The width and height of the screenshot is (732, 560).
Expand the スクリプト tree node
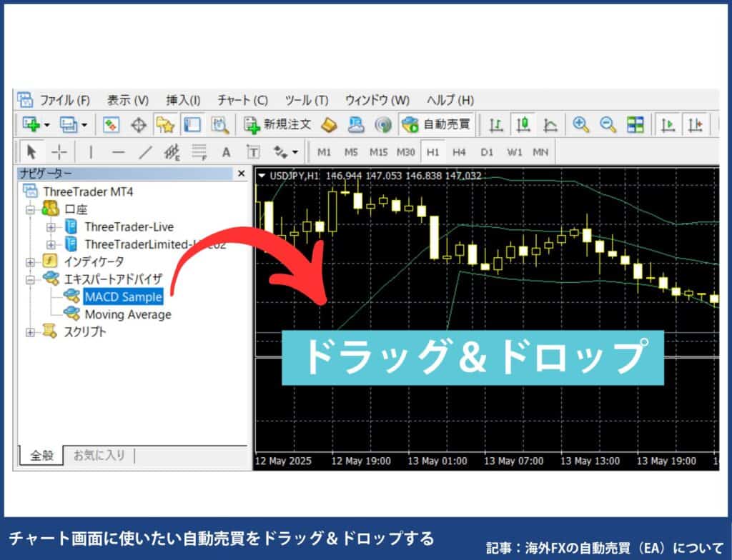(x=31, y=331)
